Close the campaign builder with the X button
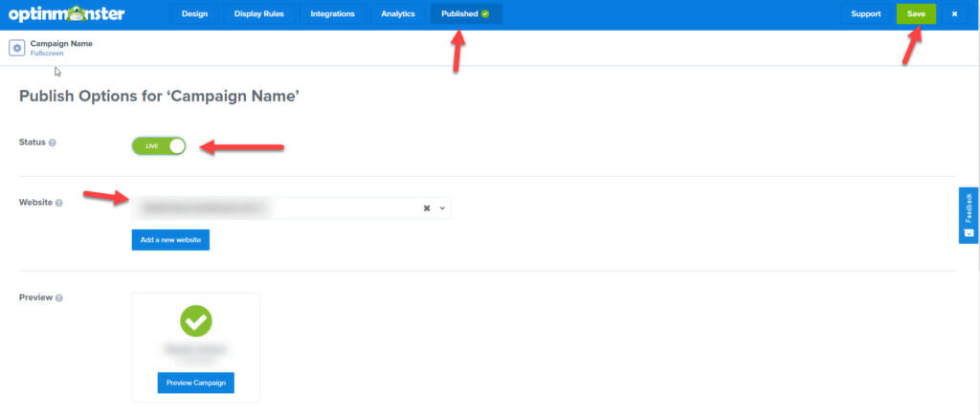This screenshot has width=980, height=415. click(x=954, y=13)
